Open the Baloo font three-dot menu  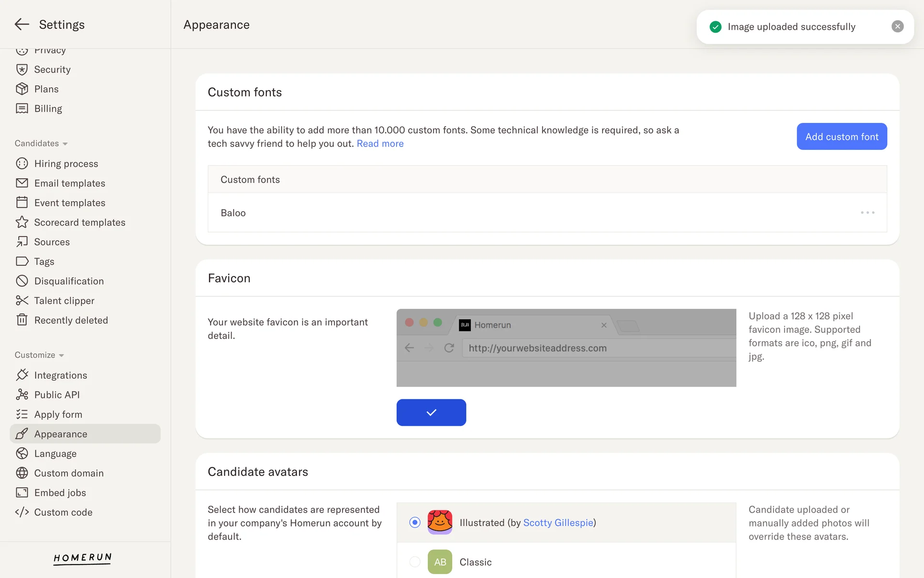point(867,212)
